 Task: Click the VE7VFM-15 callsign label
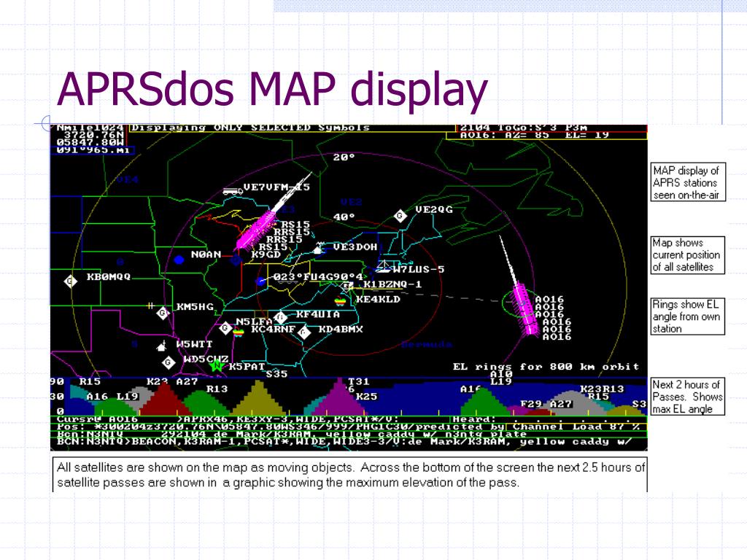pos(276,187)
